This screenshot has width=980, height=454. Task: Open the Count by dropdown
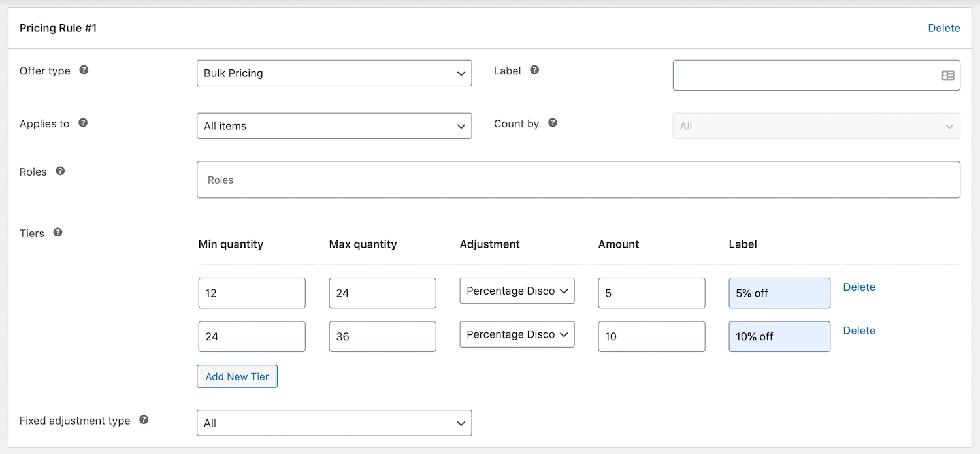click(x=816, y=126)
